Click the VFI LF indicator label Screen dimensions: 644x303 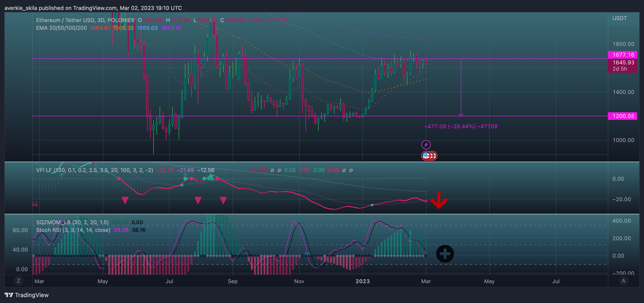(94, 170)
